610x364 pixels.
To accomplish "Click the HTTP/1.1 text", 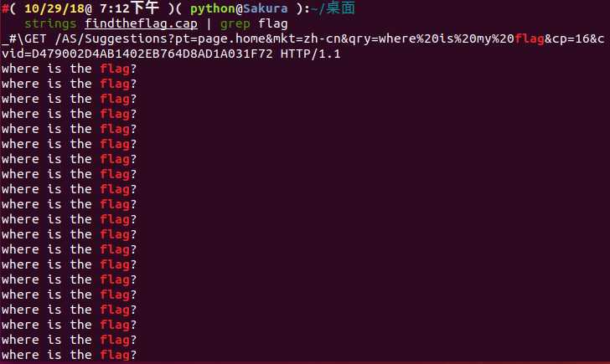I will [x=310, y=54].
